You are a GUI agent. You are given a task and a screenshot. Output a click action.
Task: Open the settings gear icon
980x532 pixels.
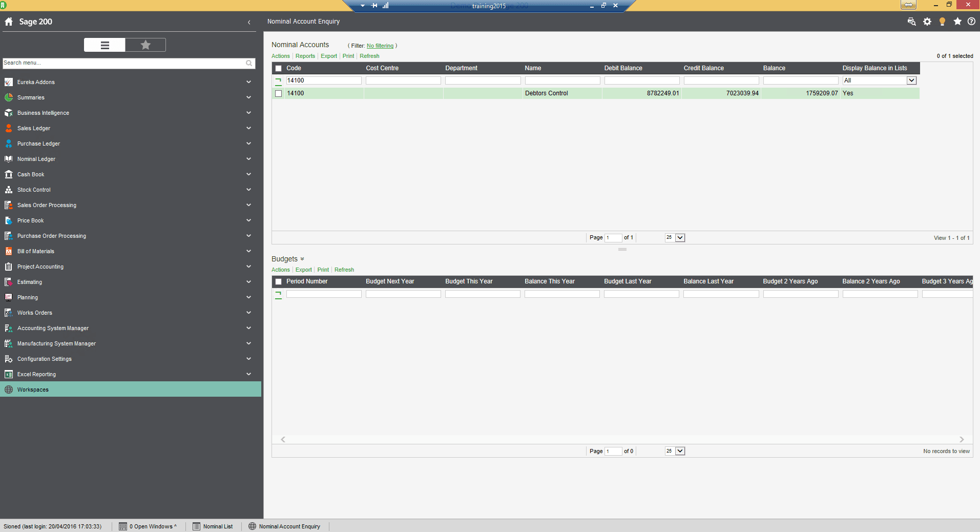(927, 22)
